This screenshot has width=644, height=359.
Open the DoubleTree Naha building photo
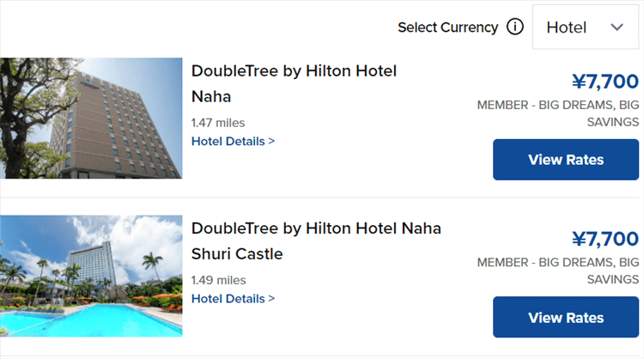point(91,118)
